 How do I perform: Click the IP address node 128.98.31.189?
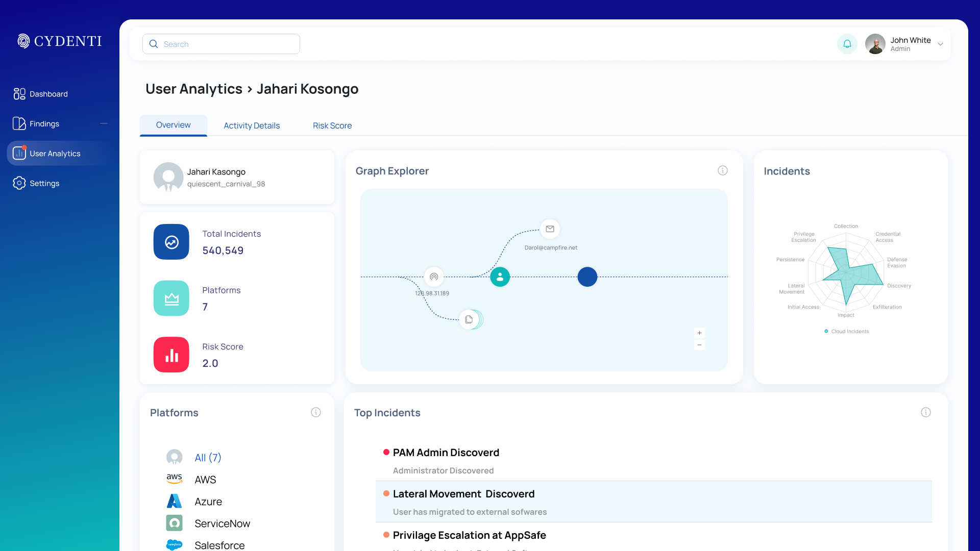click(433, 277)
